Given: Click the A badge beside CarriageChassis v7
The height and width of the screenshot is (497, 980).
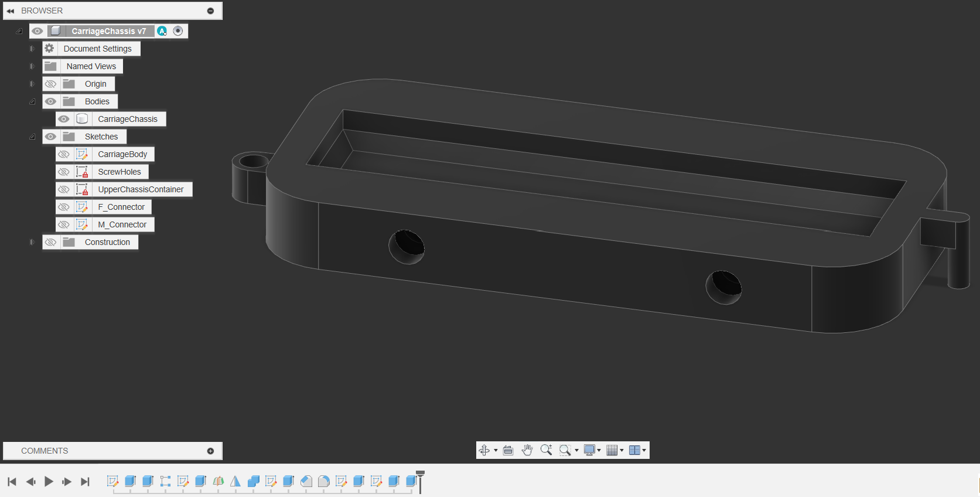Looking at the screenshot, I should [162, 31].
